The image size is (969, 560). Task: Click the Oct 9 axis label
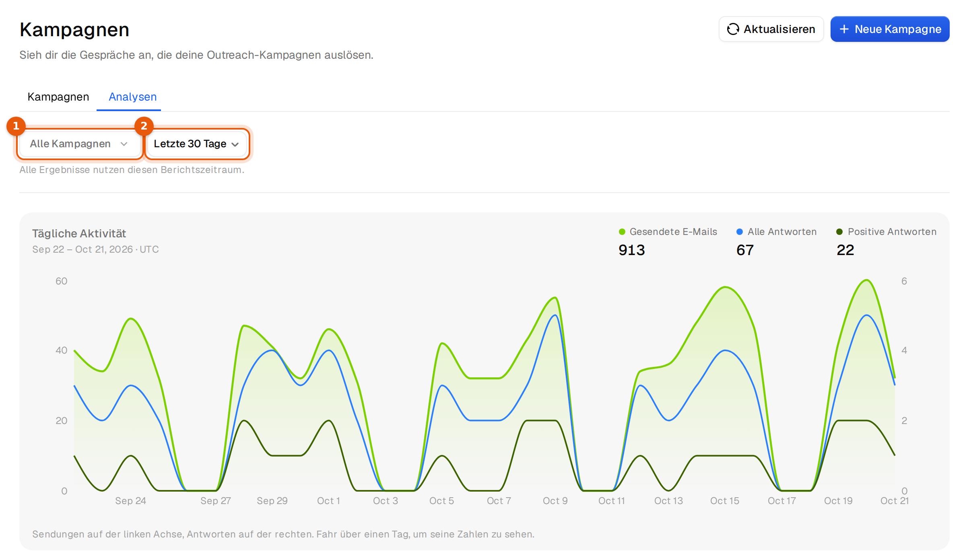pyautogui.click(x=555, y=501)
